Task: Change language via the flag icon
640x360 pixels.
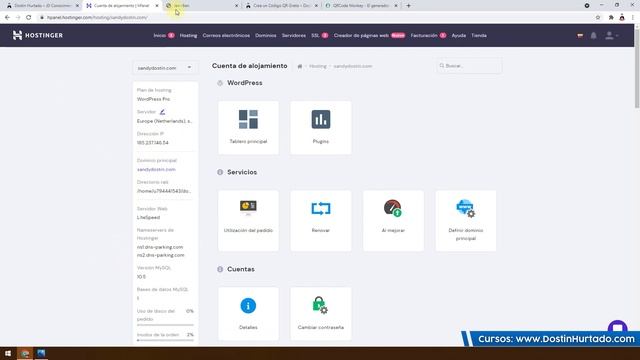Action: point(580,36)
